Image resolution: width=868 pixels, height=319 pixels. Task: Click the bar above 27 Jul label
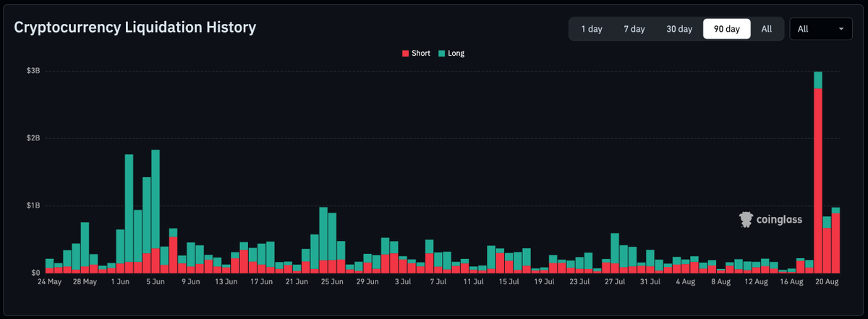(x=615, y=253)
